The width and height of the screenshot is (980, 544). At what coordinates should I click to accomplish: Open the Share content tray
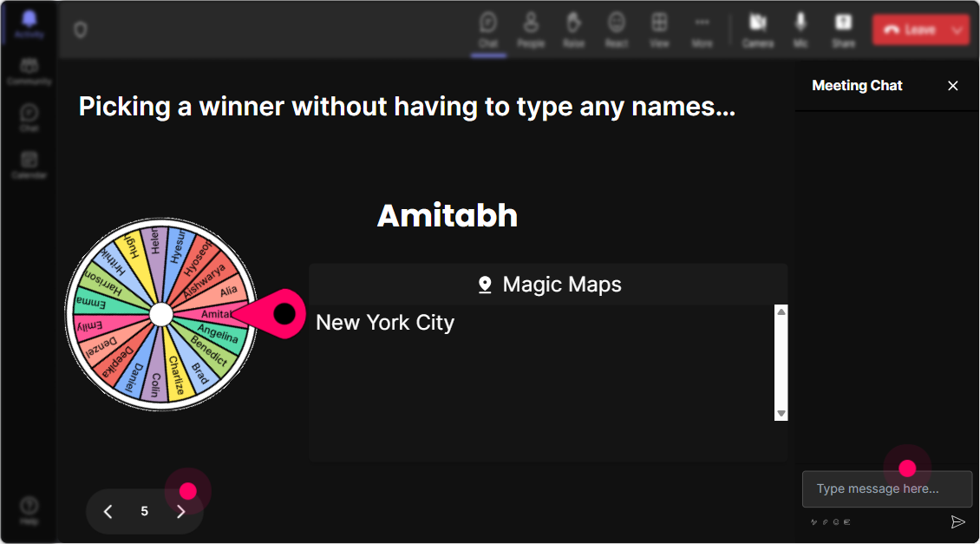pos(843,29)
